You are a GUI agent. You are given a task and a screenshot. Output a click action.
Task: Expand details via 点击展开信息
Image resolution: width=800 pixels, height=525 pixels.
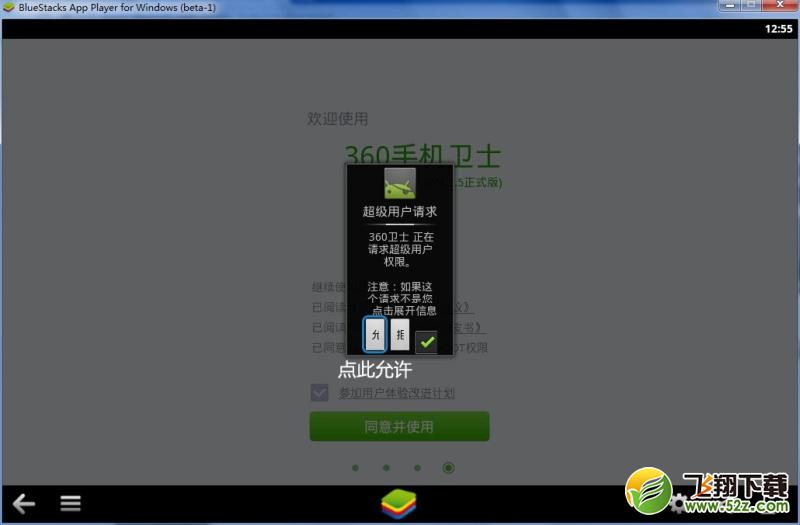pos(404,311)
